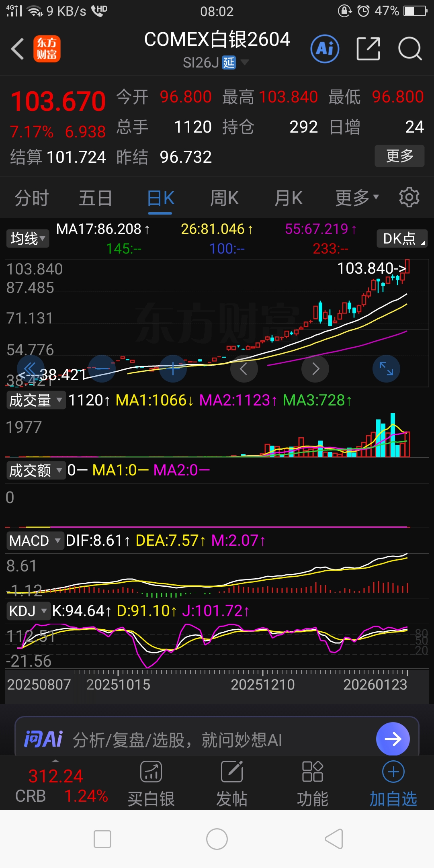Tap Android home circle button

[217, 839]
